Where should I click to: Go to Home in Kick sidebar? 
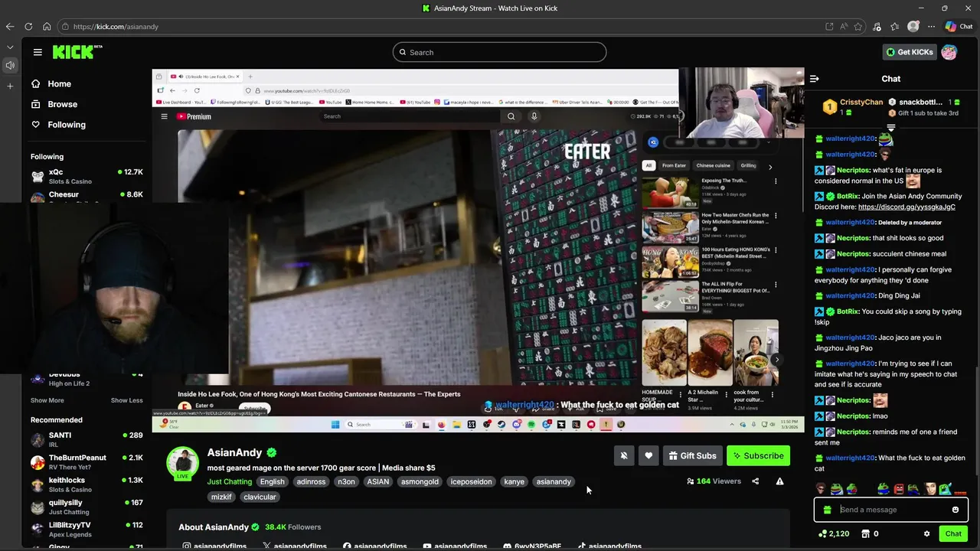tap(51, 84)
